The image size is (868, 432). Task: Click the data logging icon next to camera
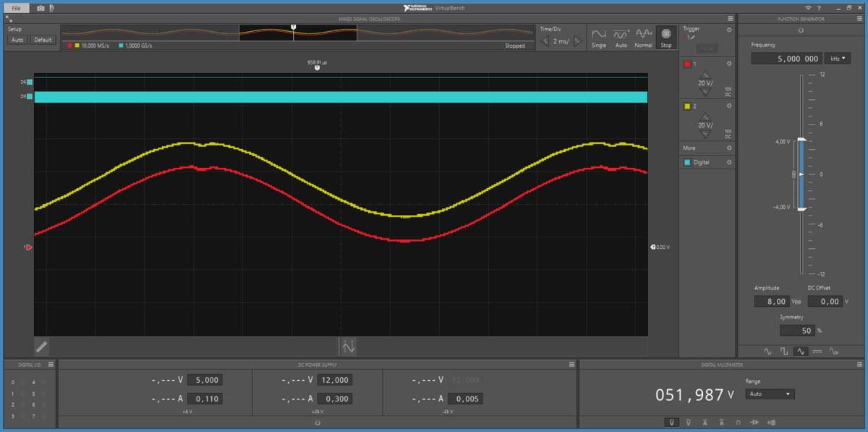(51, 7)
